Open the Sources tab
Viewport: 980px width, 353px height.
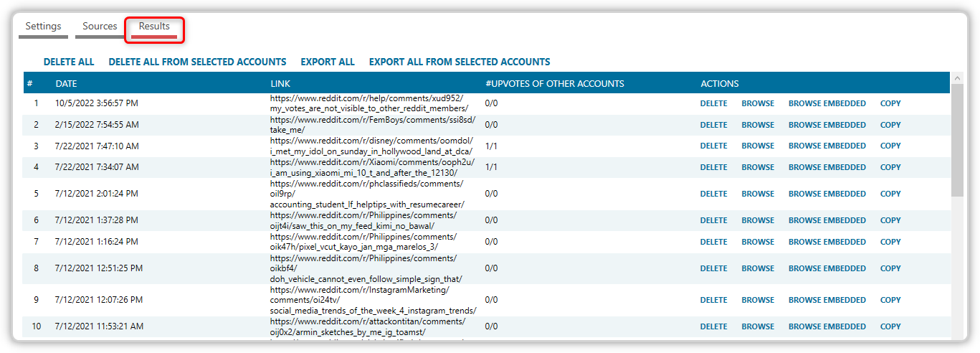(x=100, y=27)
